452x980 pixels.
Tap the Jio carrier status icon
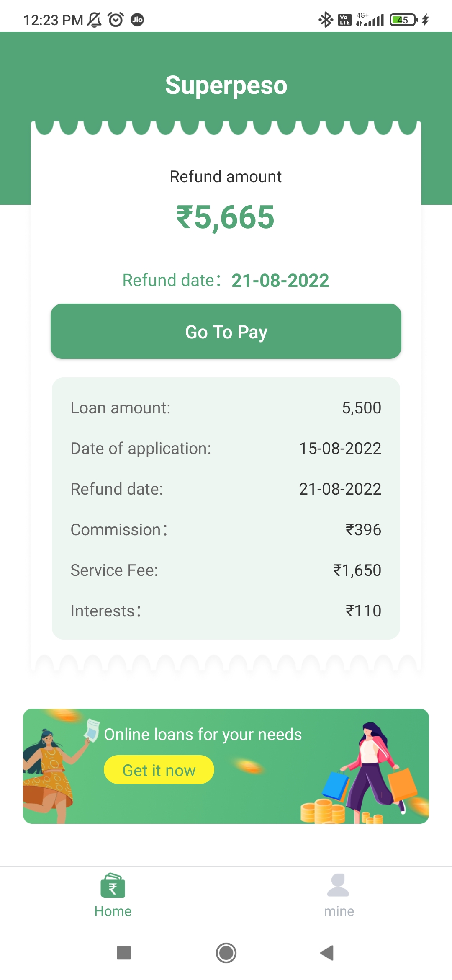click(137, 20)
